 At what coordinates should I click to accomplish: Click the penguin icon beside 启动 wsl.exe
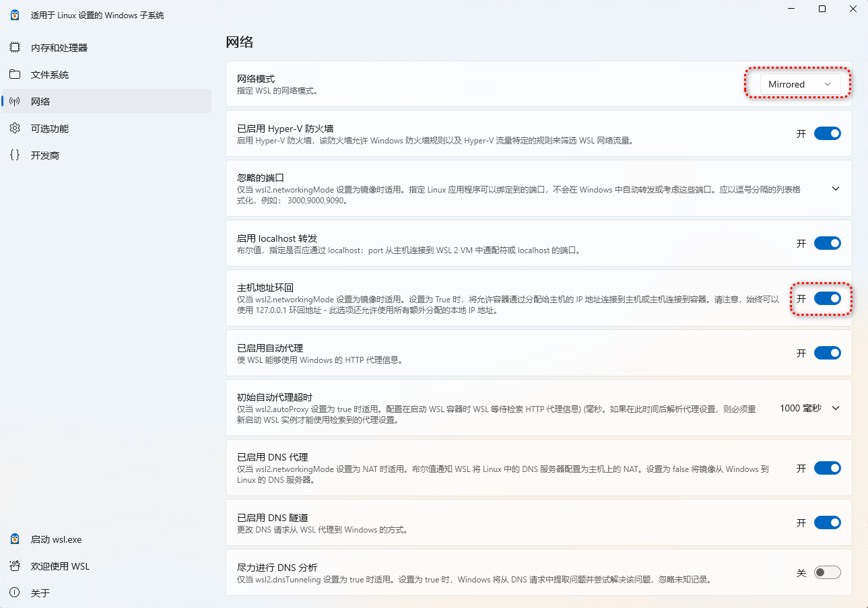coord(15,539)
